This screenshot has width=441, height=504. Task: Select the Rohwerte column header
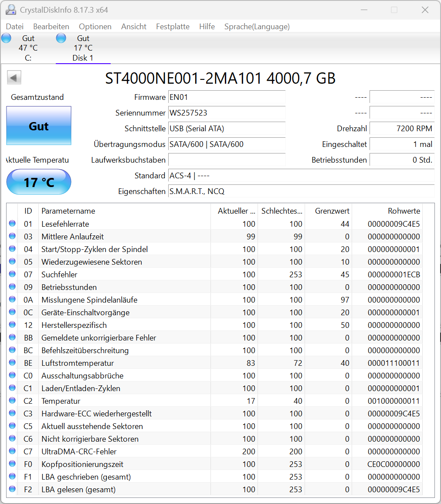(x=404, y=211)
